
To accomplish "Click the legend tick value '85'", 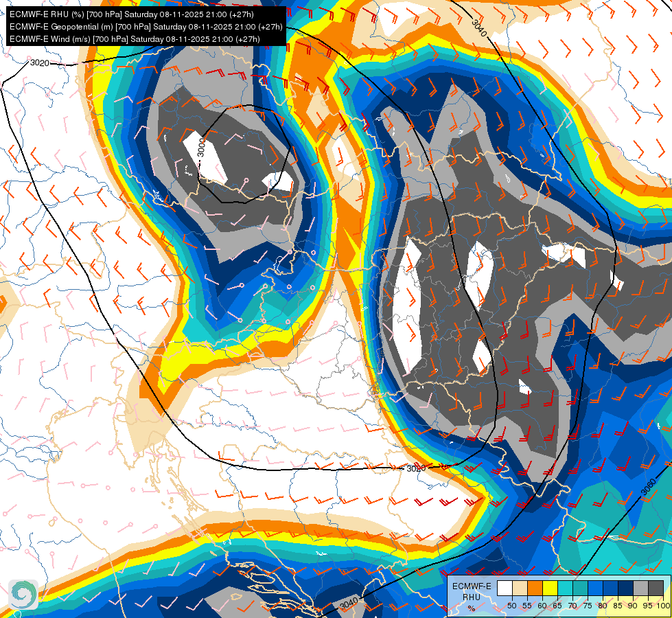I will tap(618, 606).
